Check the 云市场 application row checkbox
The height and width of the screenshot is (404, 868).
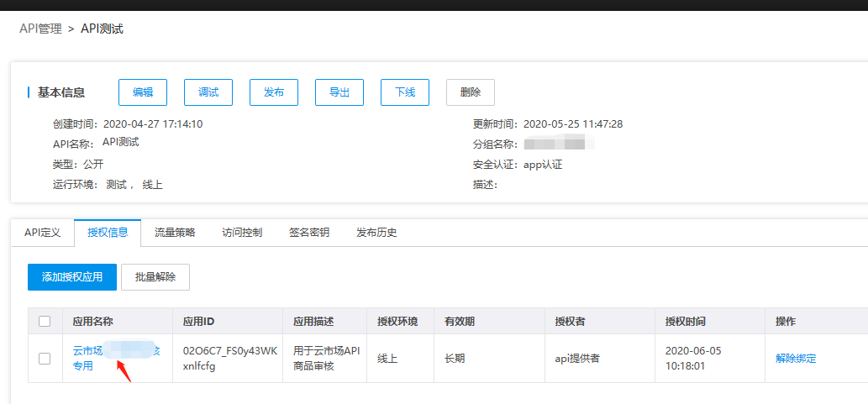pos(45,359)
